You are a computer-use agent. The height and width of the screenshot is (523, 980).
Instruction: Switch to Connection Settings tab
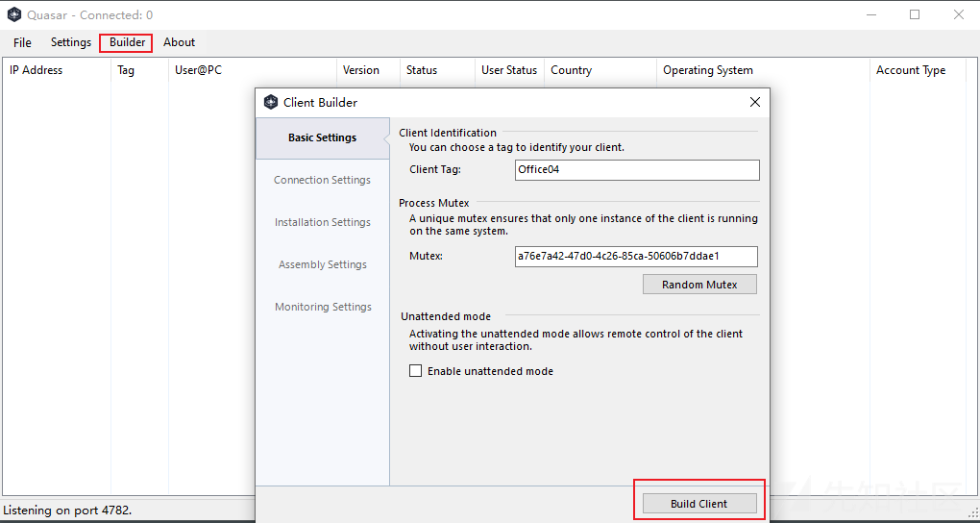(323, 180)
